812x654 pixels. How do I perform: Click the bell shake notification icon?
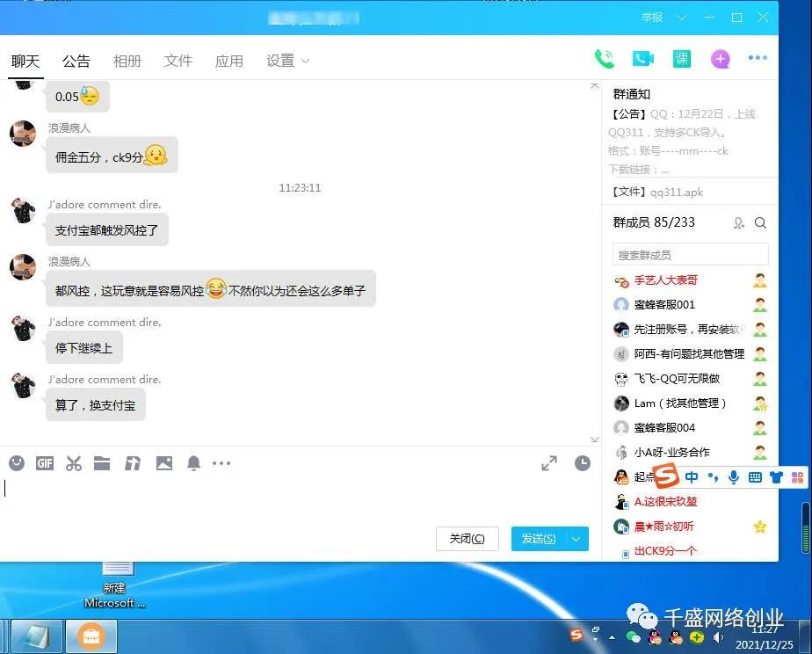point(193,463)
